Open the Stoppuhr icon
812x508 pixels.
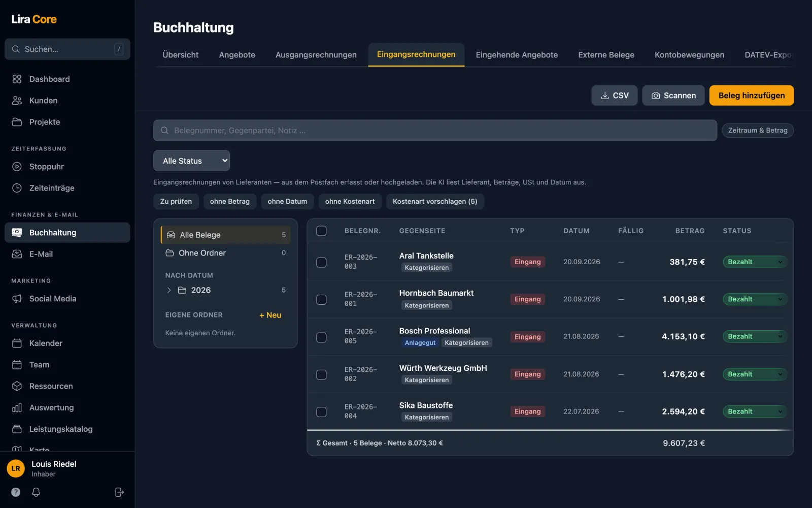click(x=17, y=167)
